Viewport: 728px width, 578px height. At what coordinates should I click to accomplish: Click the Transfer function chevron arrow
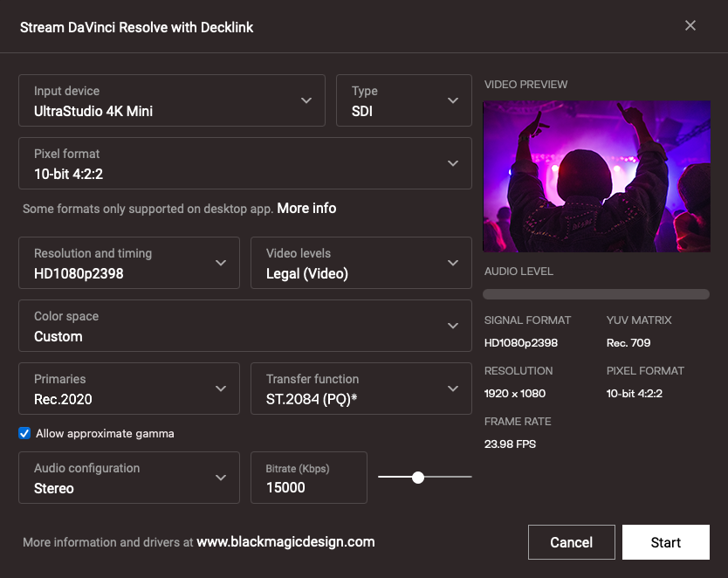pyautogui.click(x=452, y=389)
